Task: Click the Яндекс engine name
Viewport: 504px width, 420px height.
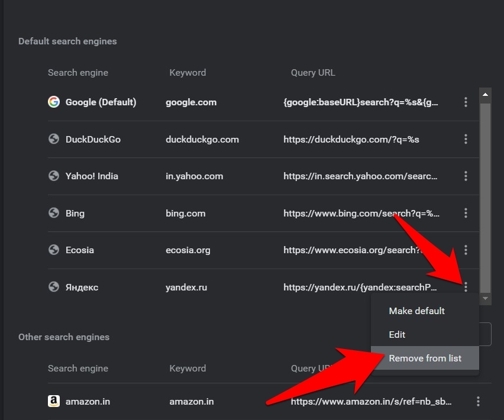Action: point(82,287)
